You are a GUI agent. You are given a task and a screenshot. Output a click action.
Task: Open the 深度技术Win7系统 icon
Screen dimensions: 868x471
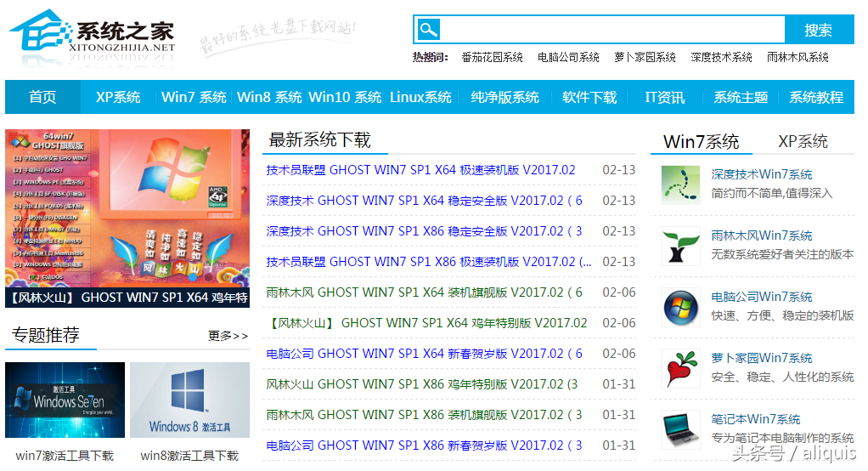point(680,183)
